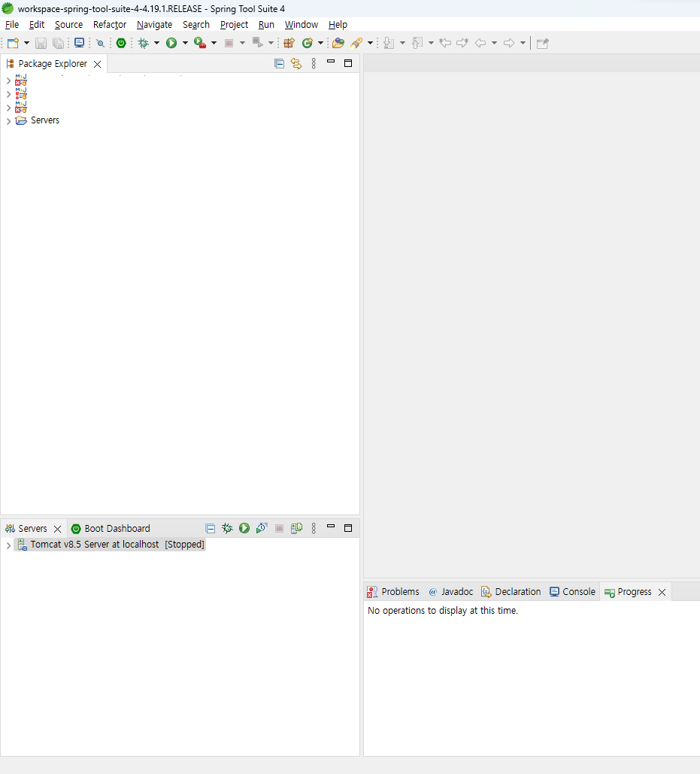Collapse All in the Servers view toolbar
Viewport: 700px width, 774px height.
(210, 529)
